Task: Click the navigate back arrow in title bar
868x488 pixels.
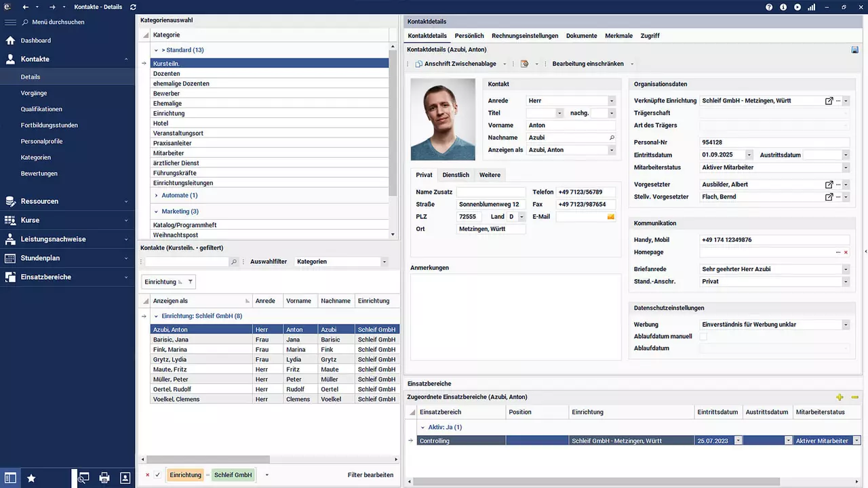Action: click(x=25, y=7)
